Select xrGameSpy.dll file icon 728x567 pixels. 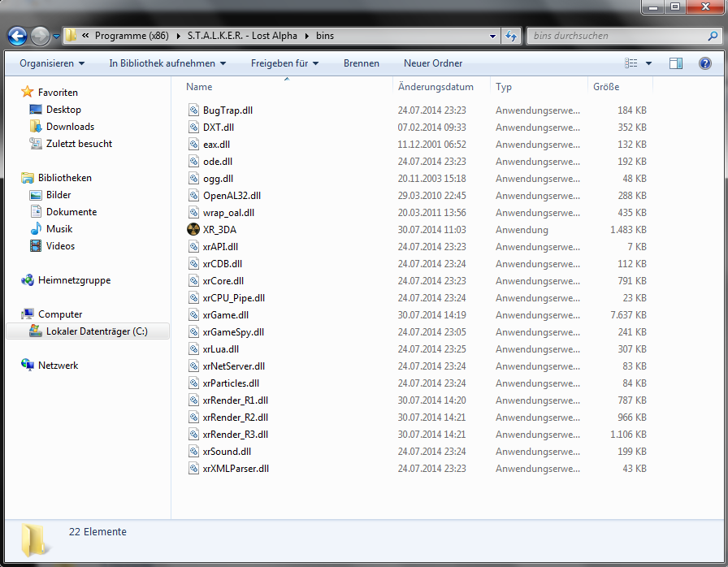[x=193, y=331]
